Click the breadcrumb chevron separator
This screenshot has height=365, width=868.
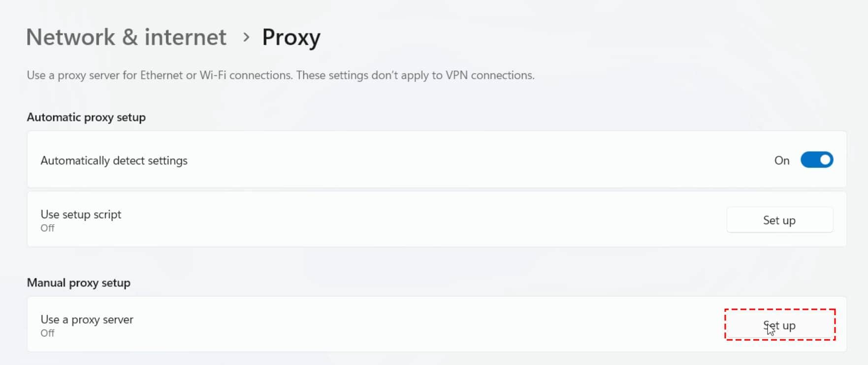pyautogui.click(x=246, y=37)
